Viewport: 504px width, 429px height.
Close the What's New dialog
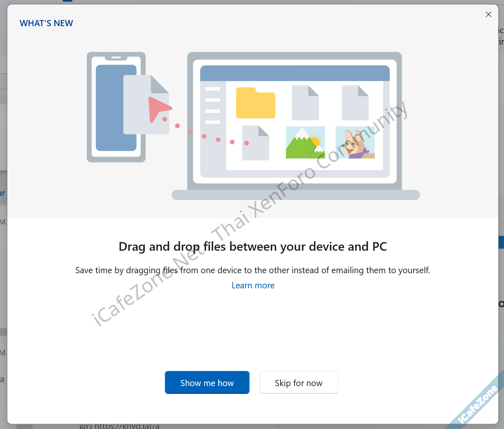[x=488, y=14]
